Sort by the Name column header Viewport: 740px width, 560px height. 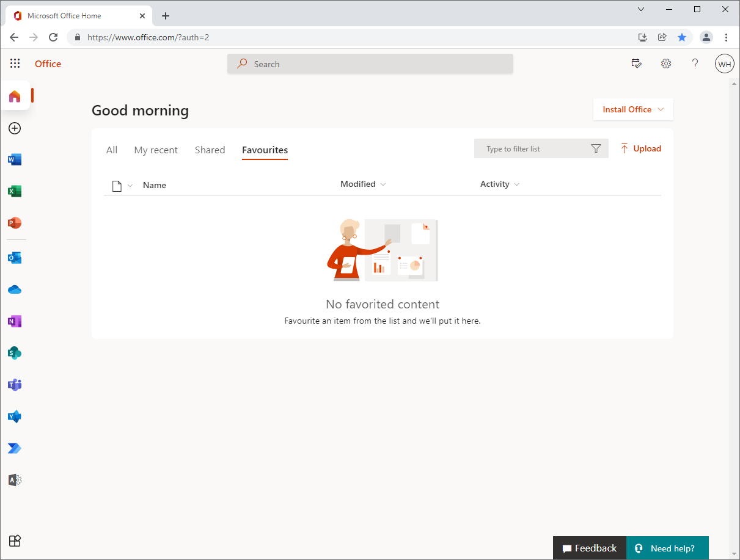pos(155,185)
